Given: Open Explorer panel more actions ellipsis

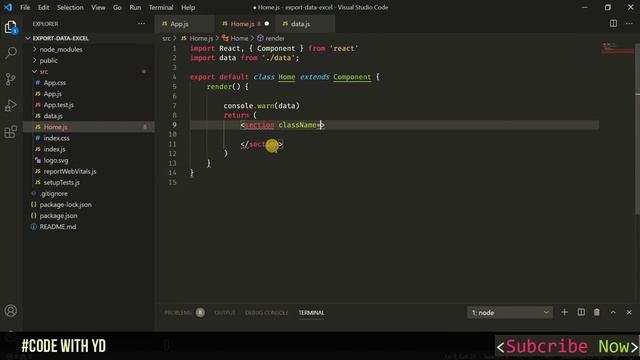Looking at the screenshot, I should pyautogui.click(x=141, y=24).
